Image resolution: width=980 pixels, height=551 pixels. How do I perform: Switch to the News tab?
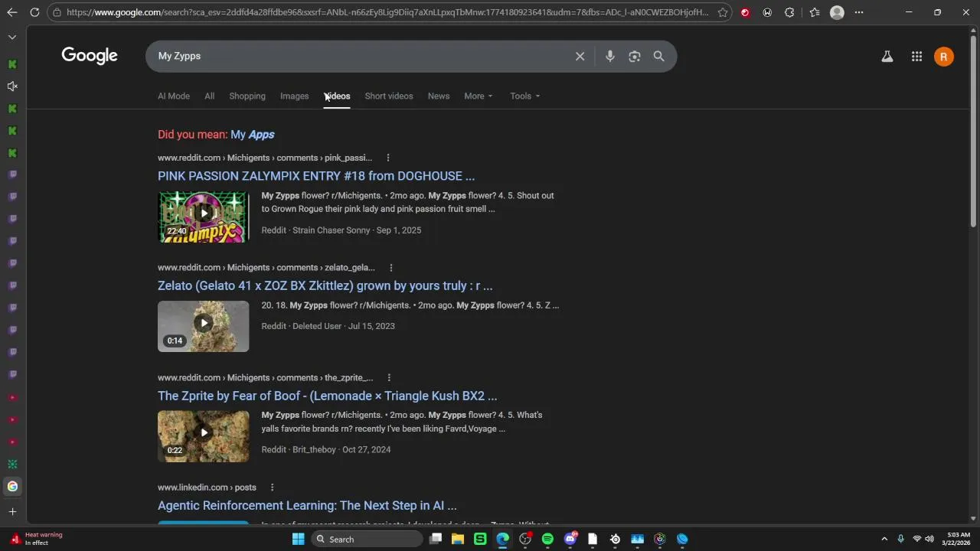[x=439, y=96]
